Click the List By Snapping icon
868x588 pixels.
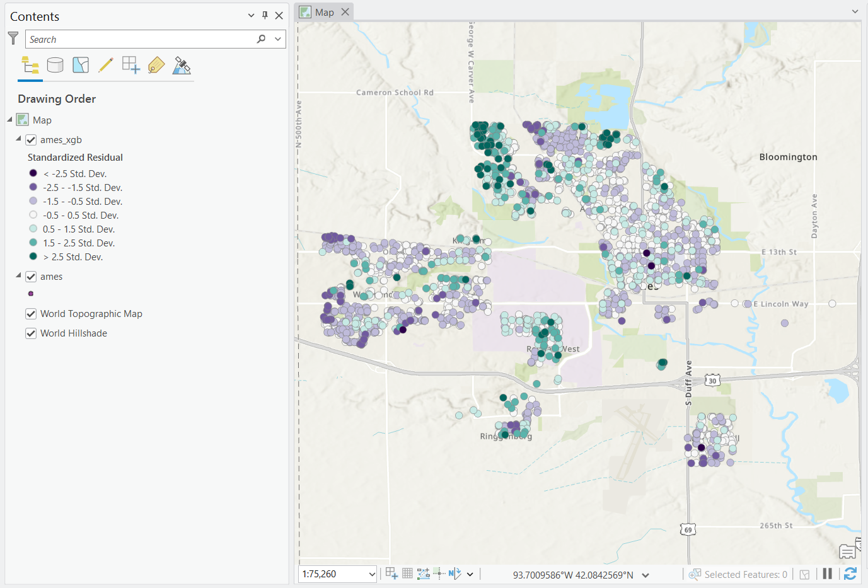pos(130,65)
